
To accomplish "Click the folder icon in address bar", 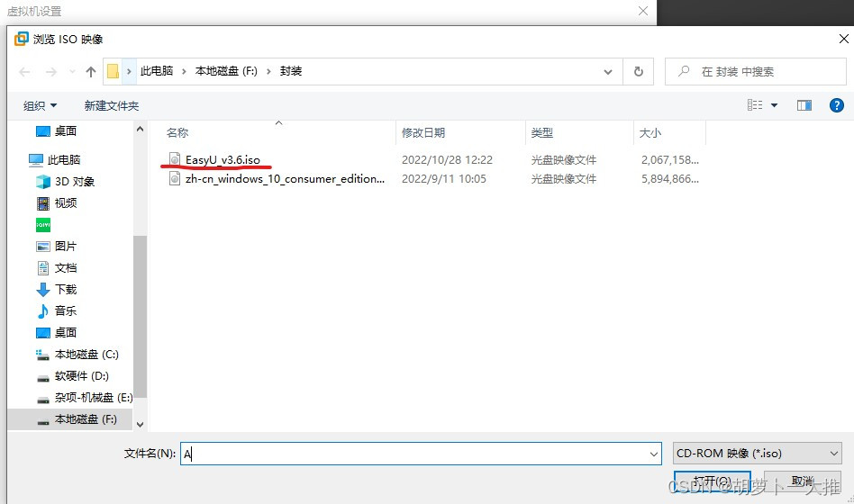I will pyautogui.click(x=113, y=71).
